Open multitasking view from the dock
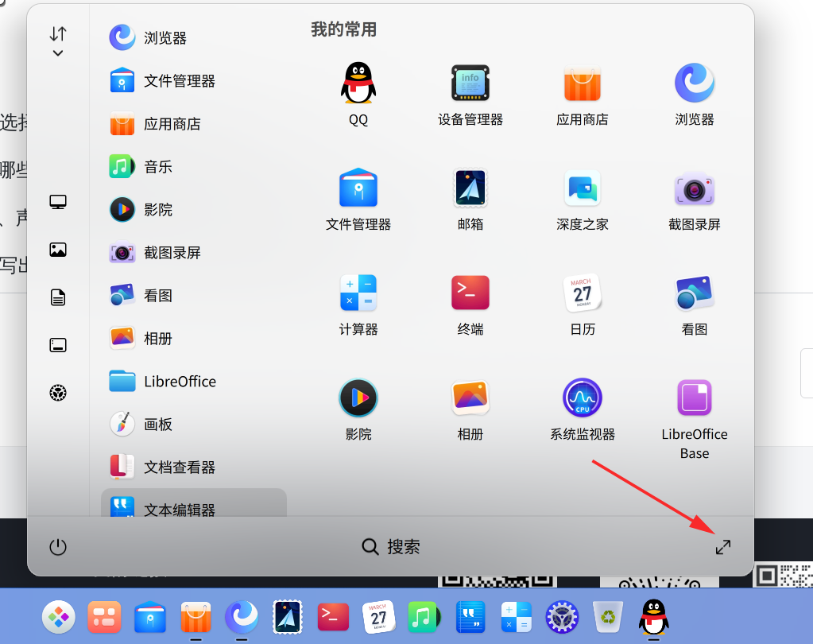Viewport: 813px width, 644px height. tap(104, 617)
